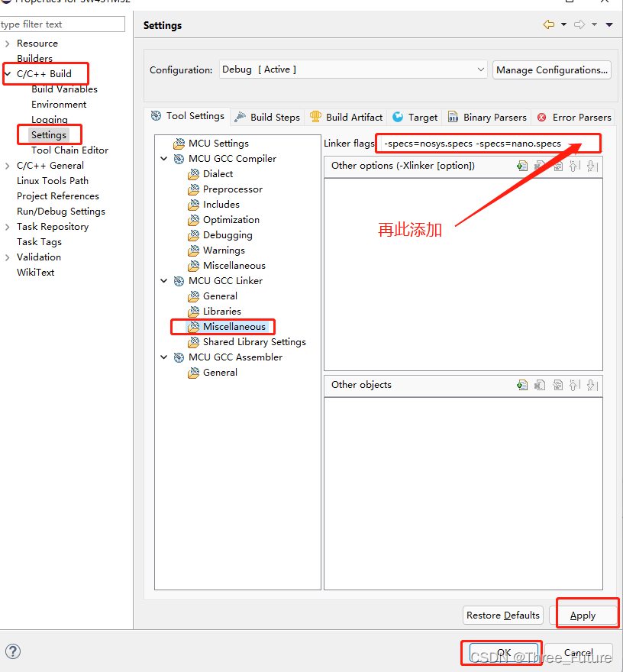Select the MCU GCC Assembler icon
This screenshot has width=623, height=672.
179,357
